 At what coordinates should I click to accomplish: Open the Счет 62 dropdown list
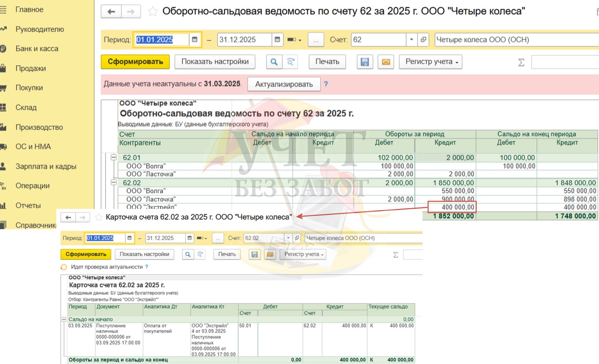[411, 39]
